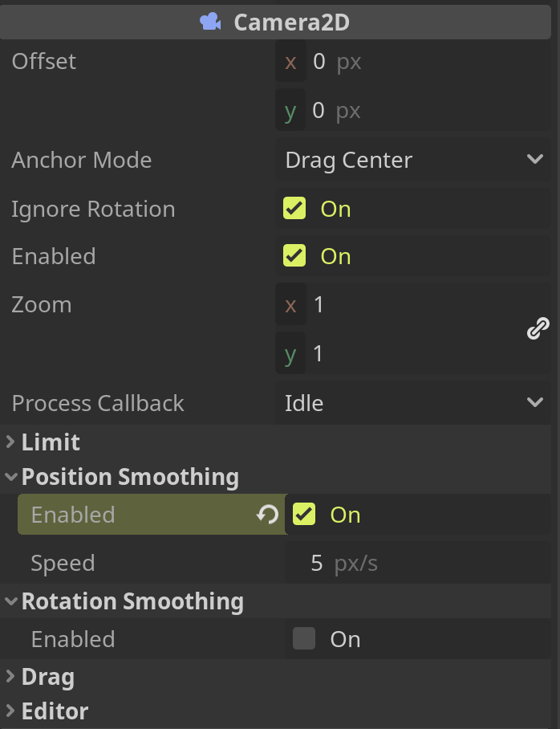560x729 pixels.
Task: Unlink the Zoom axes using the chain icon
Action: pos(537,328)
